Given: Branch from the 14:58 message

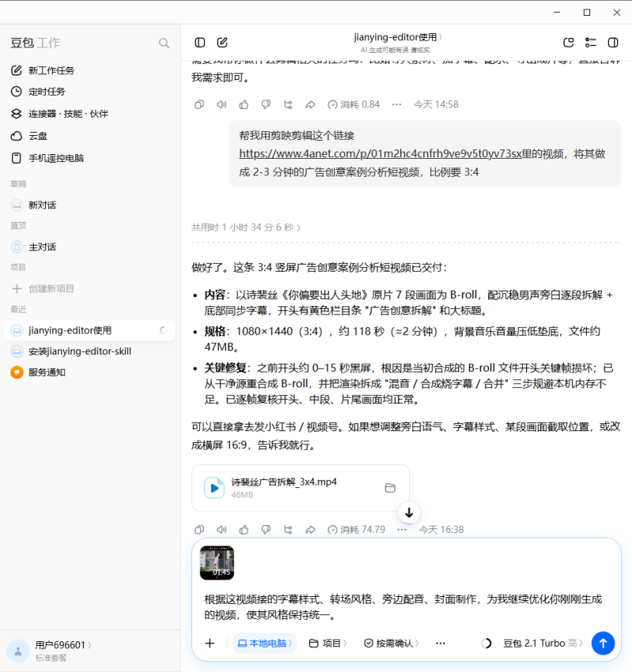Looking at the screenshot, I should 288,104.
